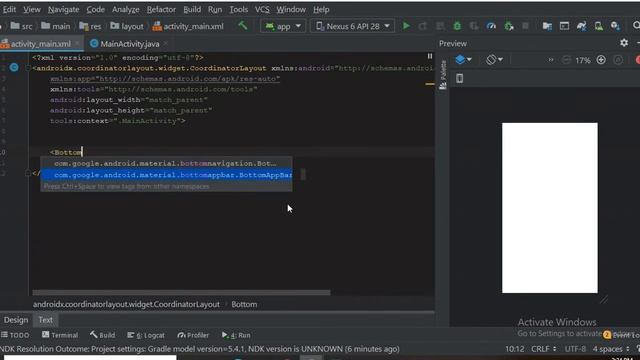Click the Stop icon in toolbar

point(525,26)
